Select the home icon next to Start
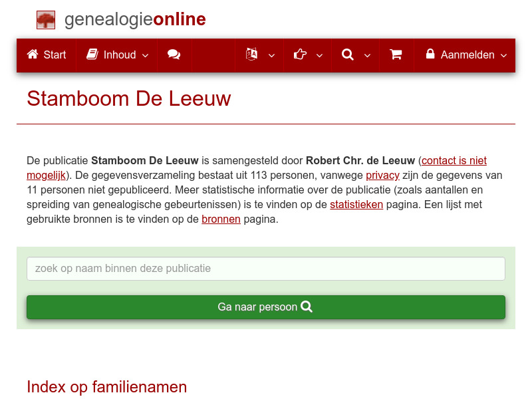The image size is (532, 399). (x=31, y=55)
